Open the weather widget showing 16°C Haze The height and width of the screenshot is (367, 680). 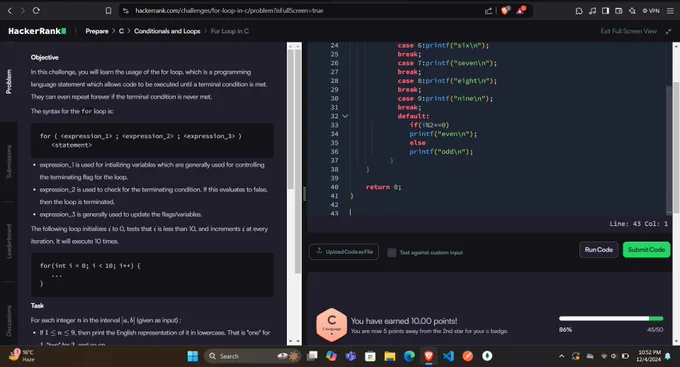[22, 356]
